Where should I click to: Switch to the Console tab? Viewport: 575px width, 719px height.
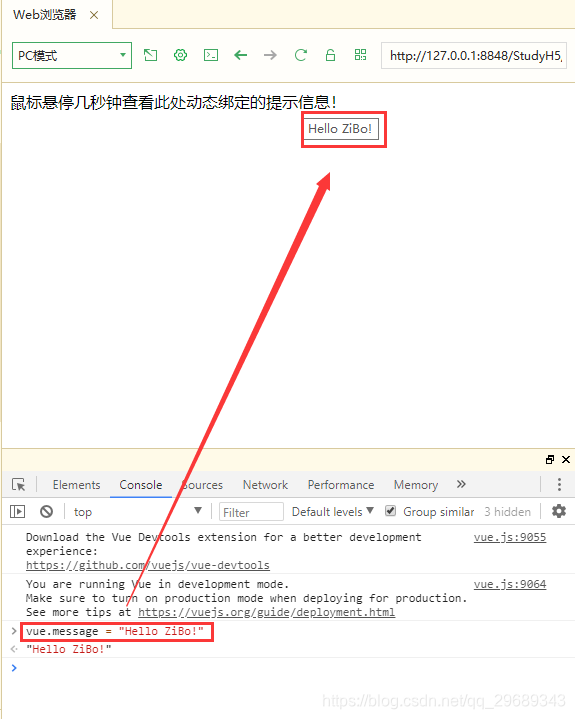tap(141, 485)
